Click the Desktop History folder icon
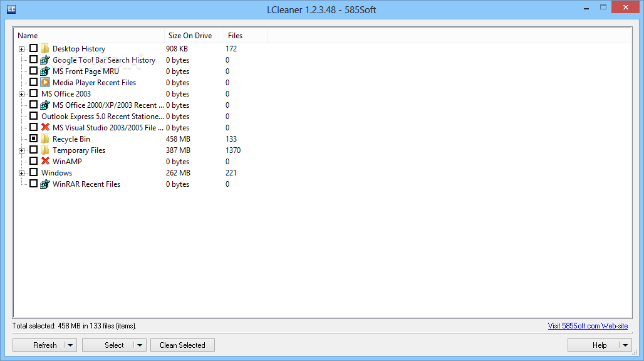This screenshot has width=644, height=361. pos(44,48)
